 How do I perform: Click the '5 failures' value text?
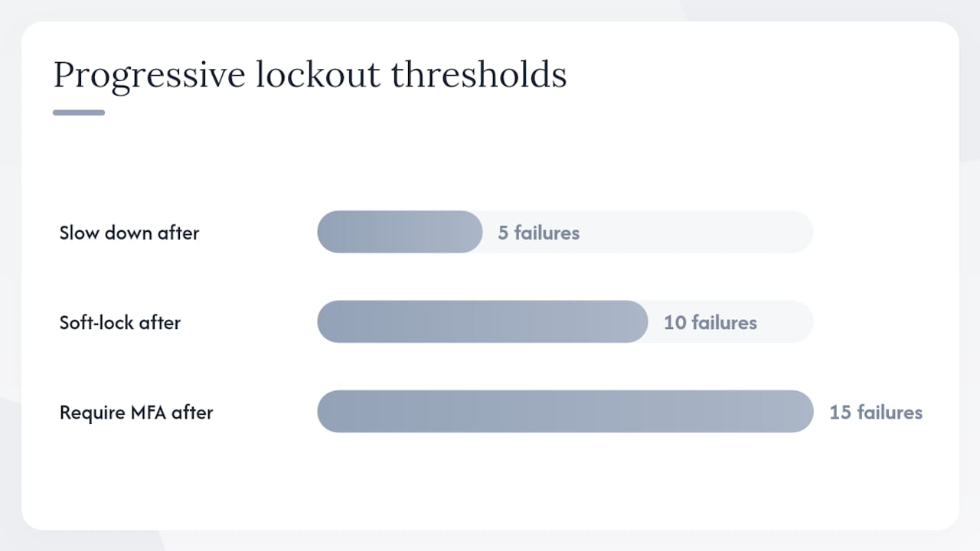539,233
